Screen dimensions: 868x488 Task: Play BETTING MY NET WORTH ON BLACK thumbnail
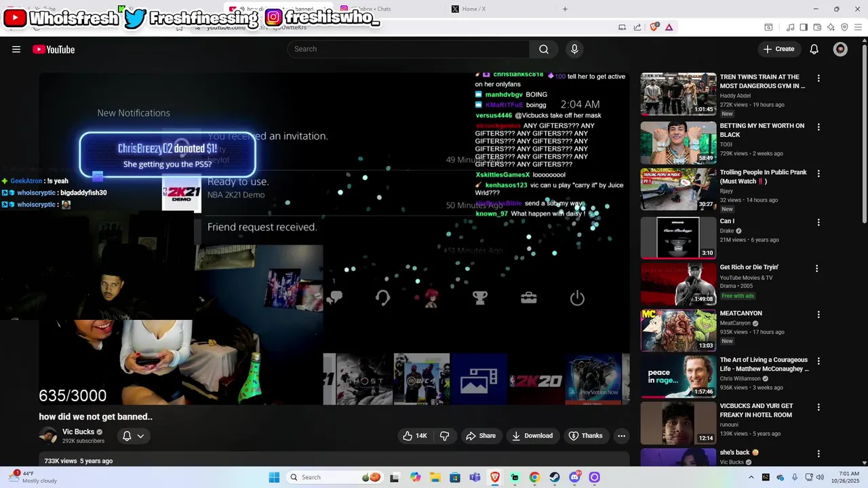click(678, 142)
